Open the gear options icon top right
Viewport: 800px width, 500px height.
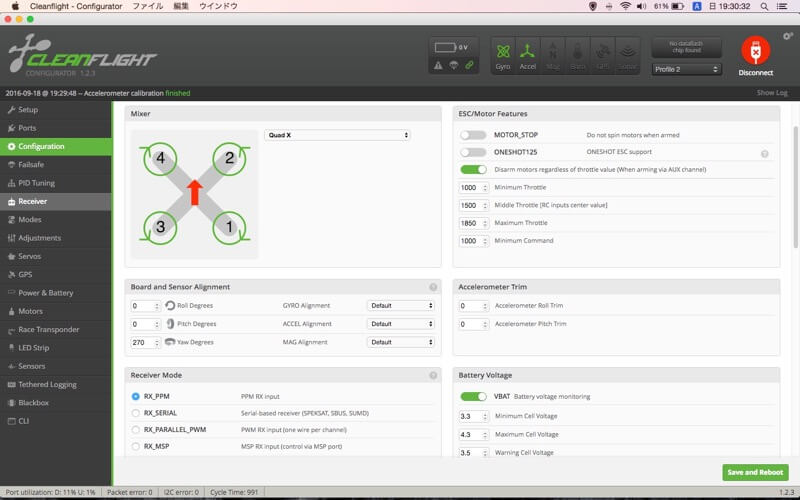pyautogui.click(x=788, y=36)
